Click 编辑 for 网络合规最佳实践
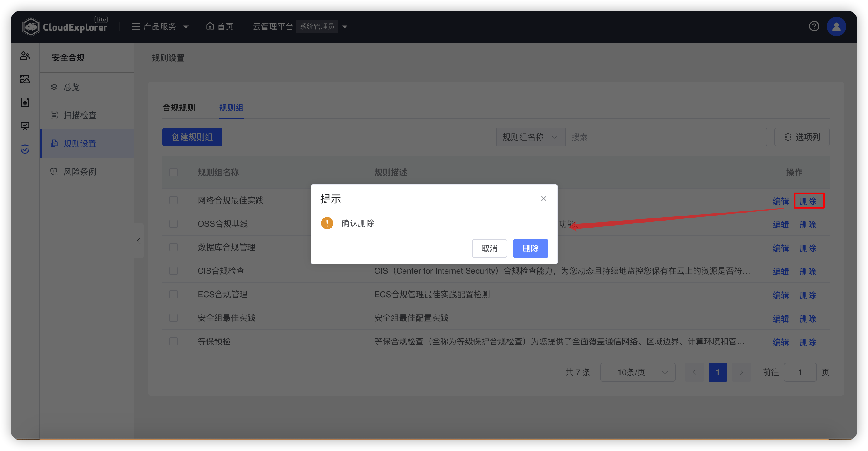Image resolution: width=868 pixels, height=451 pixels. click(x=781, y=201)
